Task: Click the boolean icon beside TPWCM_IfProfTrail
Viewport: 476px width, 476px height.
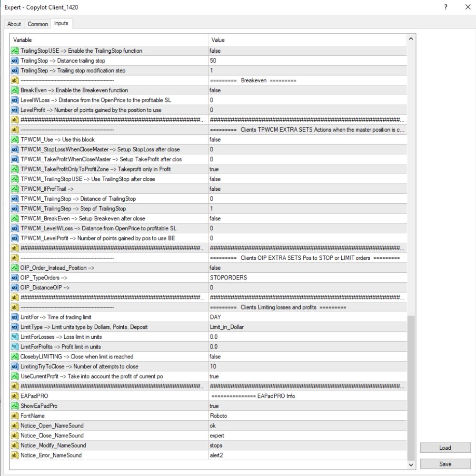Action: pyautogui.click(x=15, y=189)
